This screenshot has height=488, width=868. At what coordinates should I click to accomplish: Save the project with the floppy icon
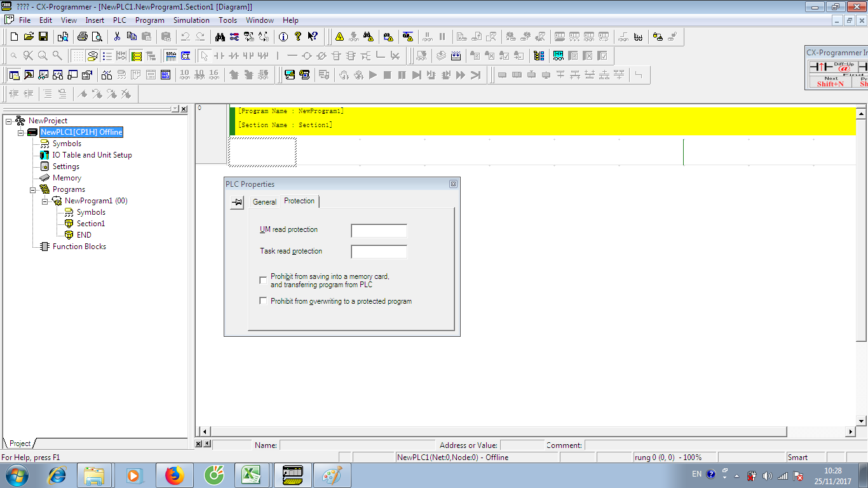pyautogui.click(x=43, y=37)
